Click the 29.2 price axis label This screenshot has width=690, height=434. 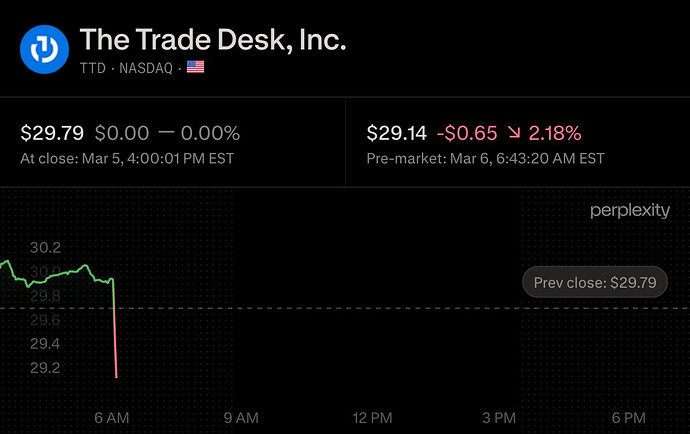coord(46,367)
